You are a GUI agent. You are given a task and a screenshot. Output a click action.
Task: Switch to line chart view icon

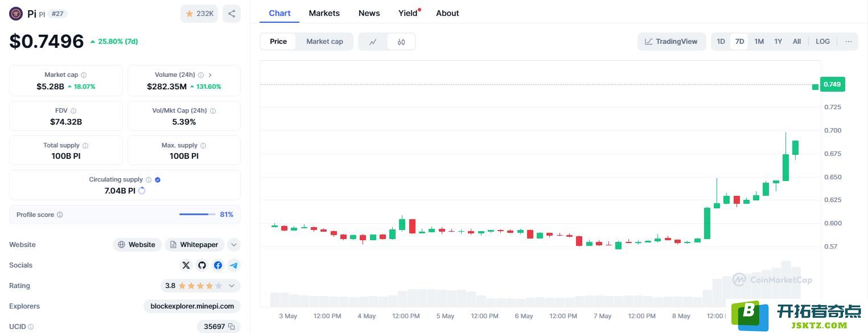(373, 42)
